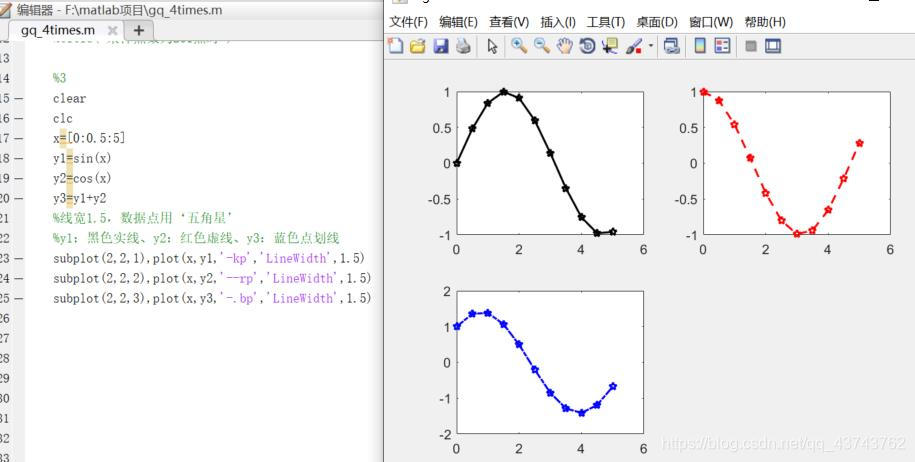Open the 插入(I) menu
915x462 pixels.
pyautogui.click(x=558, y=22)
